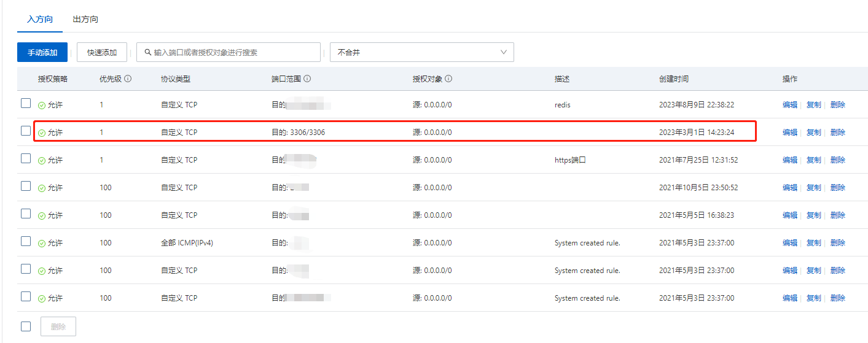
Task: Click 复制 for the redis rule
Action: click(x=813, y=105)
